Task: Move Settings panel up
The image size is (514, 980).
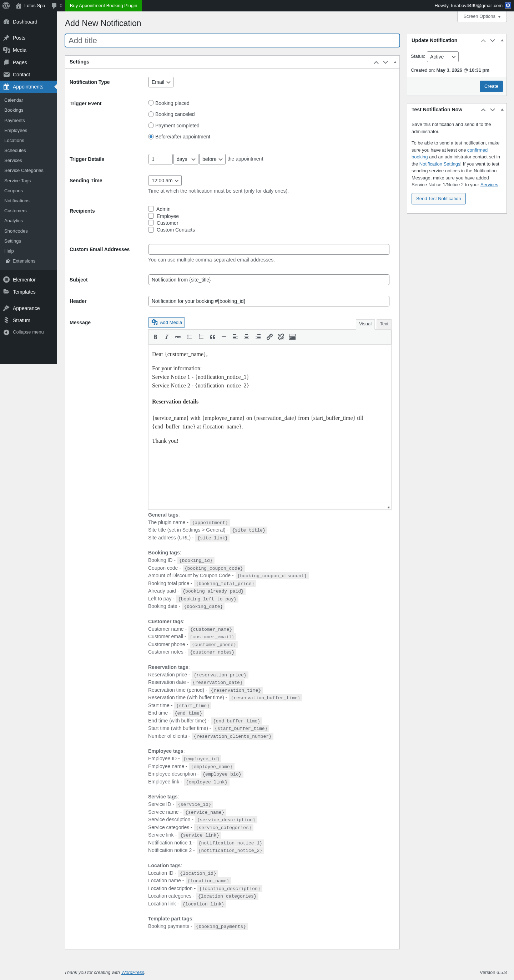Action: tap(376, 62)
